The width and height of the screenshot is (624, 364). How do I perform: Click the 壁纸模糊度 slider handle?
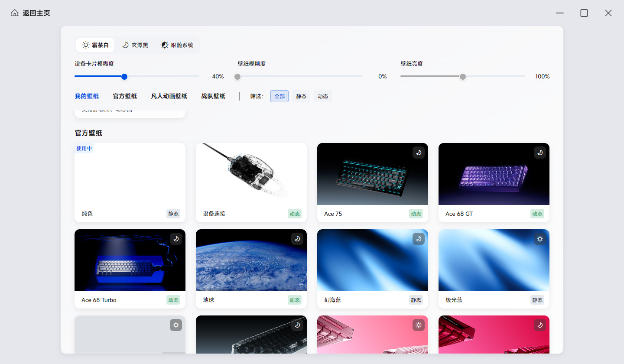pyautogui.click(x=237, y=77)
